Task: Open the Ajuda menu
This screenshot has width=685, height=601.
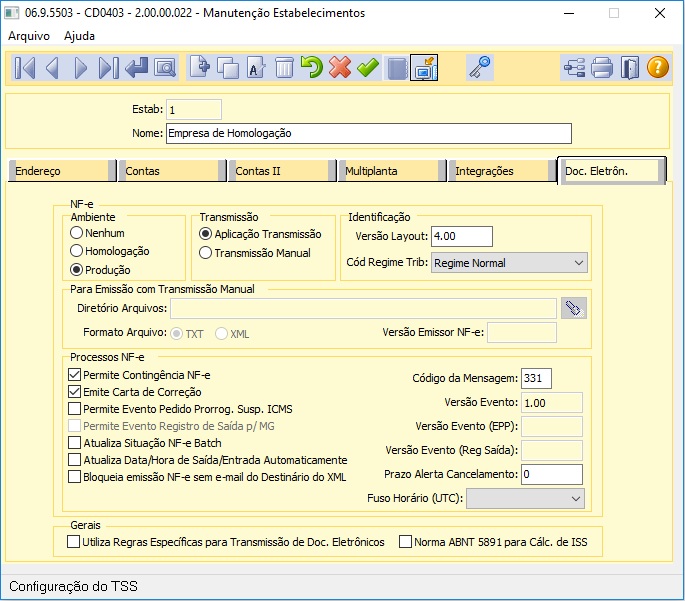Action: pos(79,36)
